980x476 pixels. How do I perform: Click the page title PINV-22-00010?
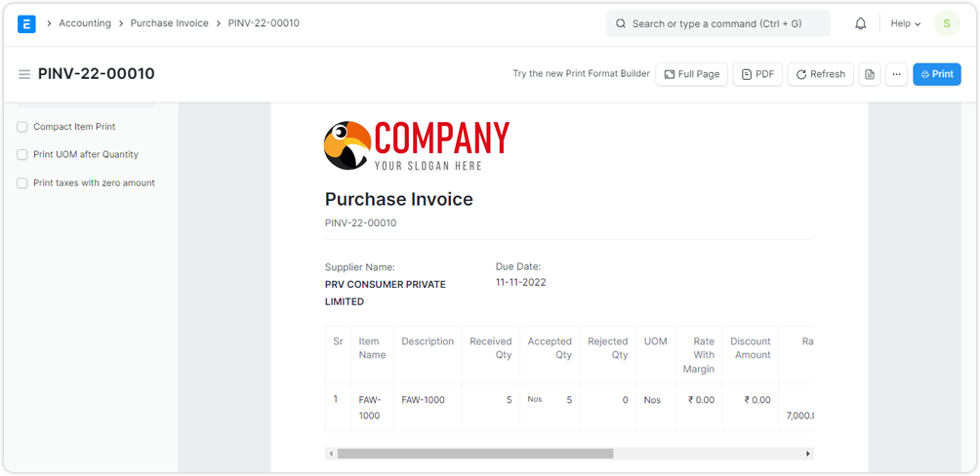(x=97, y=74)
